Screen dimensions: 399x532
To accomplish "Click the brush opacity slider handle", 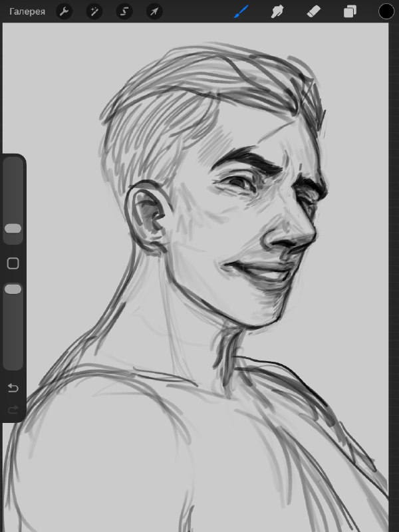I will (x=13, y=289).
